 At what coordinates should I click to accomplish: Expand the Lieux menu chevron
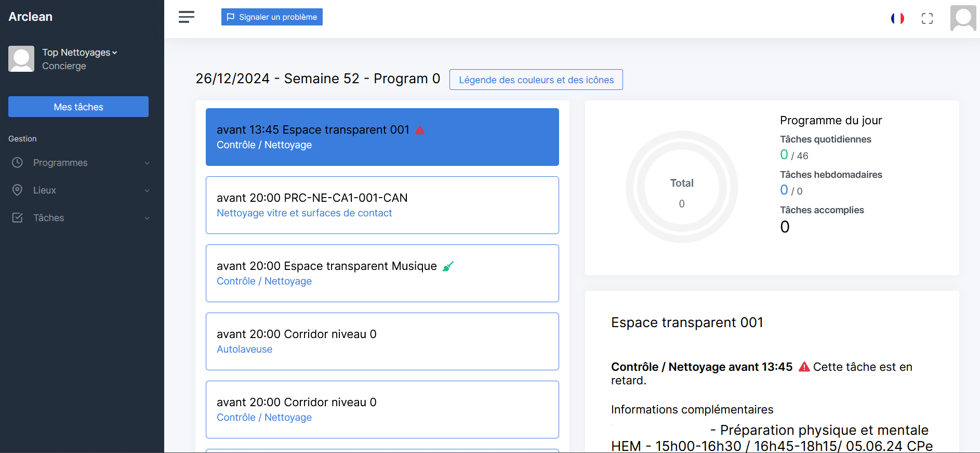(x=147, y=190)
